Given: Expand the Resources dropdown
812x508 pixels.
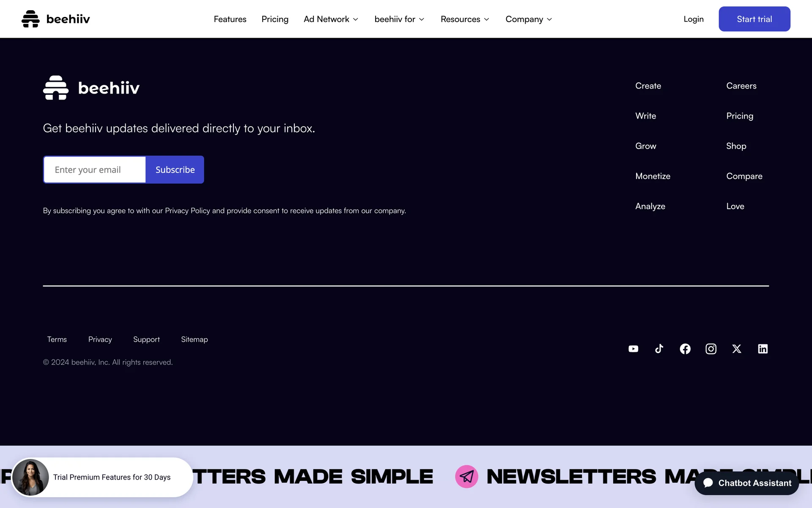Looking at the screenshot, I should (465, 19).
